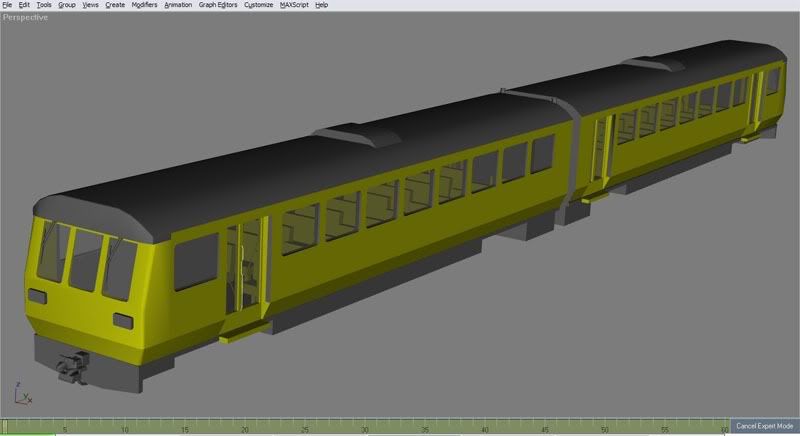The width and height of the screenshot is (800, 436).
Task: Open the Customize menu
Action: 258,5
